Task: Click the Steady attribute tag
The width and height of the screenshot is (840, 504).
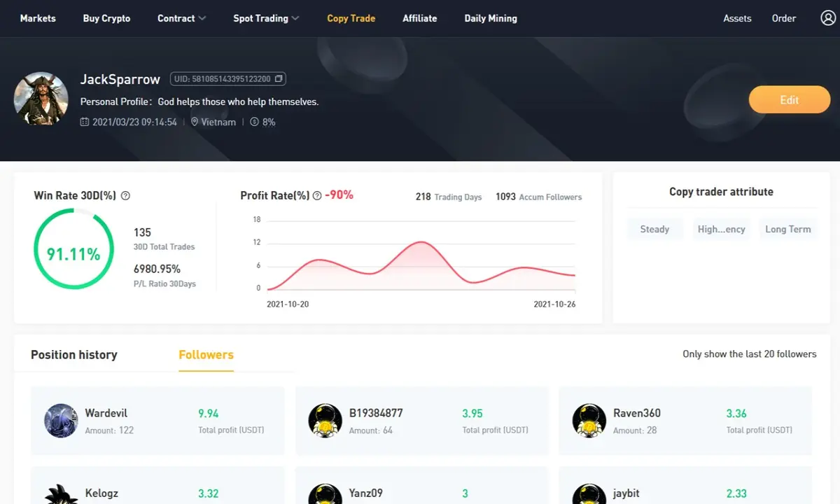Action: [x=654, y=229]
